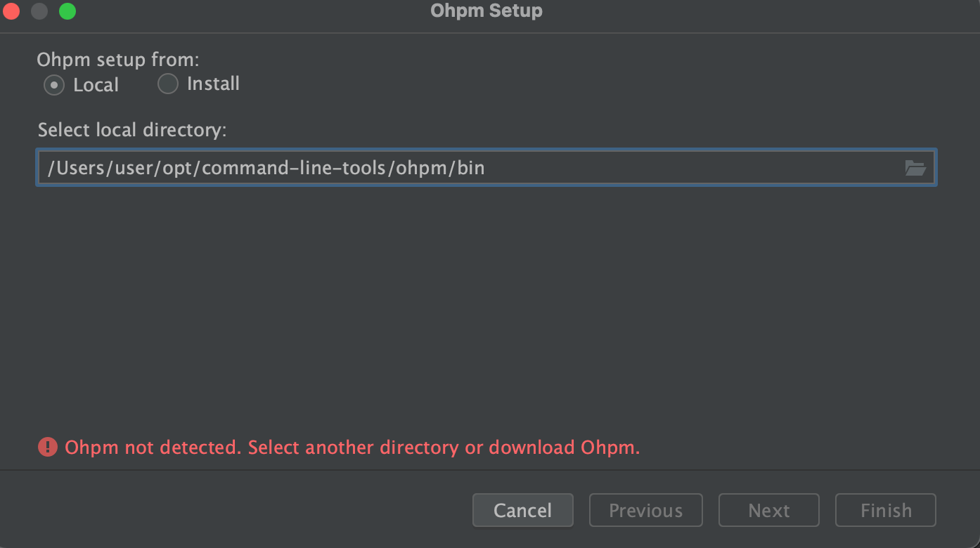980x548 pixels.
Task: Click the red error exclamation icon
Action: (48, 447)
